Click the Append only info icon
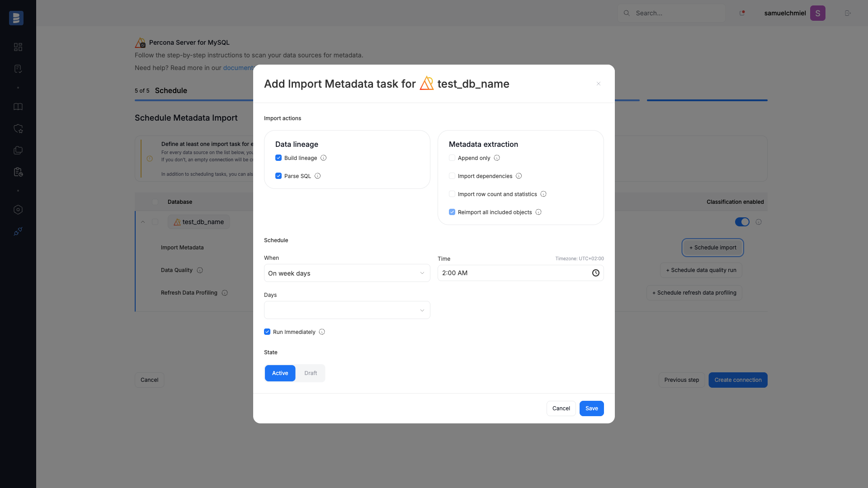868x488 pixels. [x=497, y=158]
